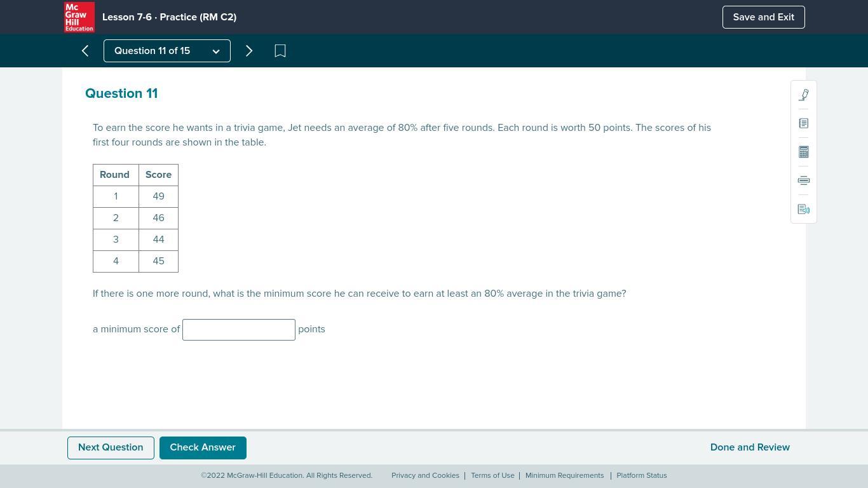Expand the Question 11 of 15 dropdown

166,51
